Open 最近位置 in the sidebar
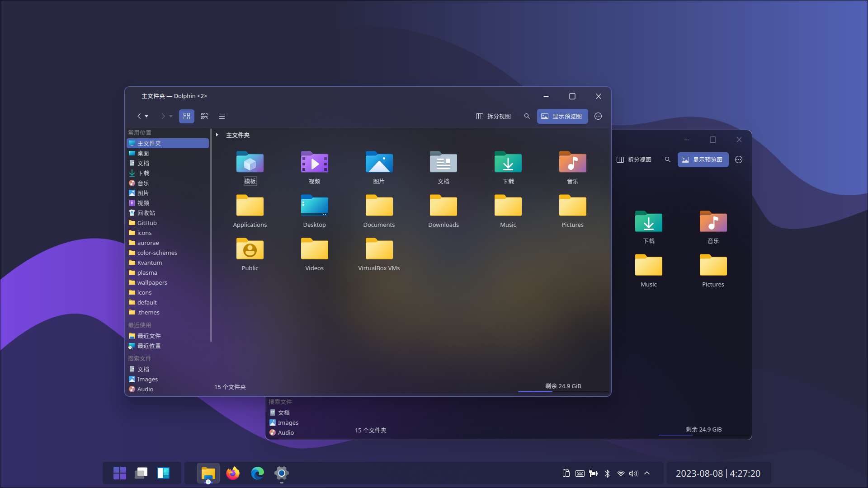The height and width of the screenshot is (488, 868). (x=168, y=346)
